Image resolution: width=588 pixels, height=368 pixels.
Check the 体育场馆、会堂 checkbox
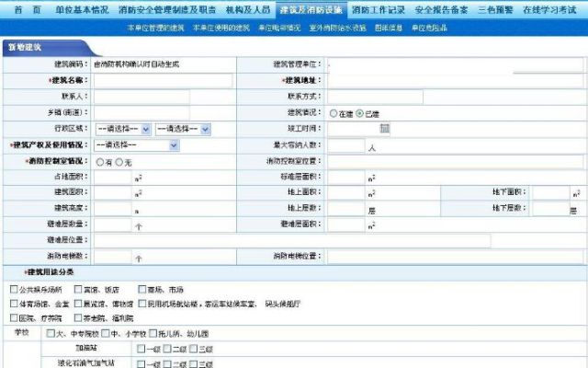tap(14, 304)
